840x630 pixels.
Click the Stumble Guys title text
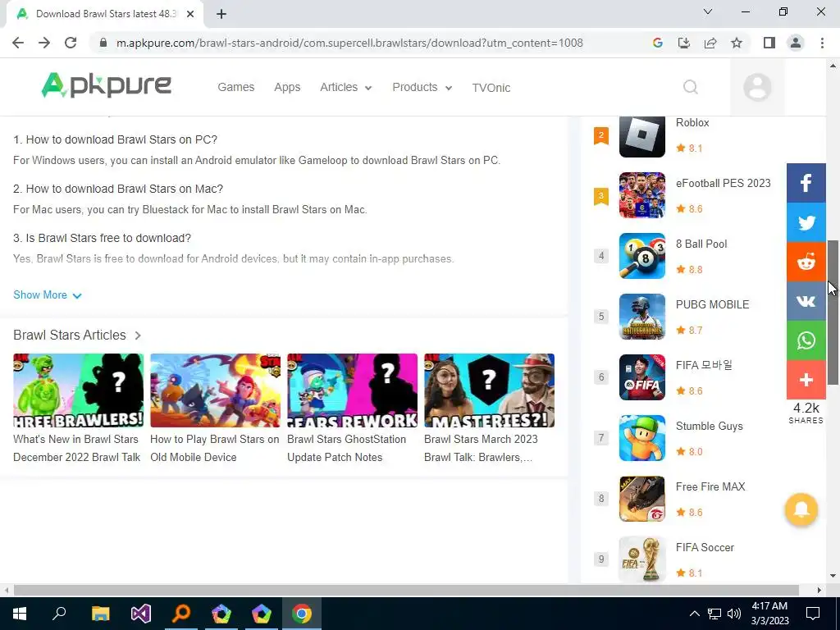tap(710, 426)
